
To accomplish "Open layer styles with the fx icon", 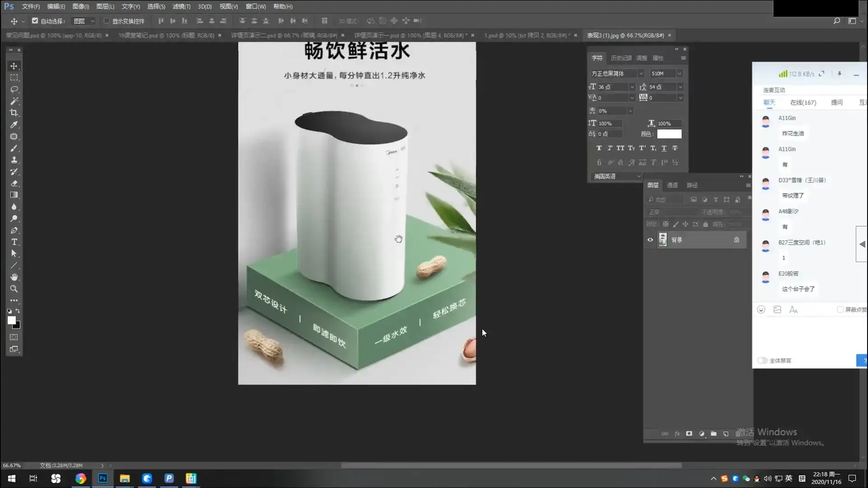I will coord(677,433).
